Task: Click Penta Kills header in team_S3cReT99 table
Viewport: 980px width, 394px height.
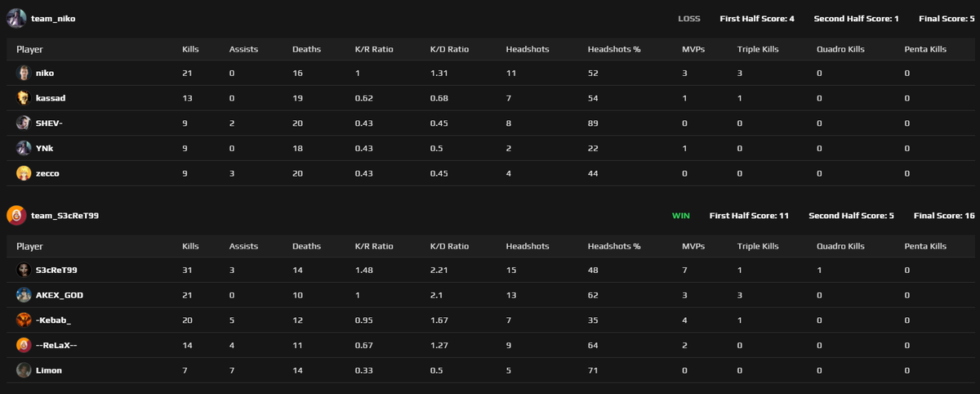Action: coord(925,246)
